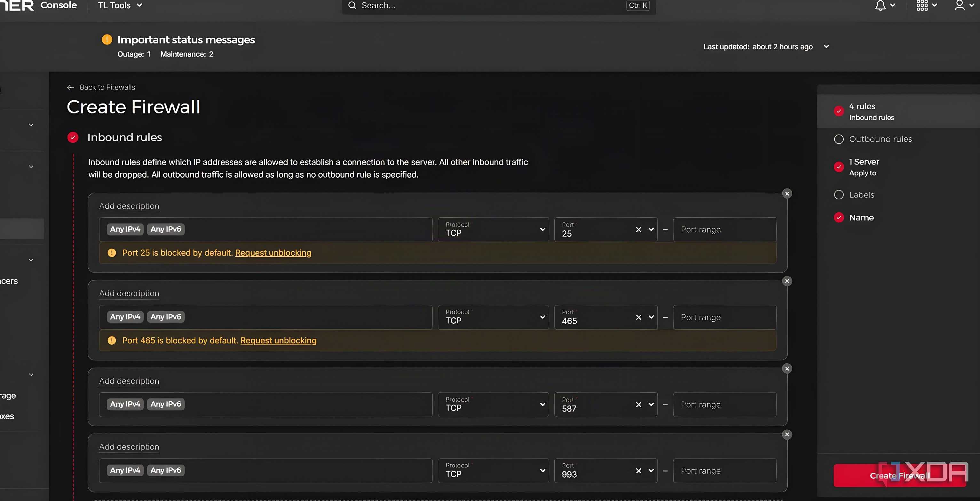Image resolution: width=980 pixels, height=501 pixels.
Task: Clear the port 587 value
Action: click(x=638, y=405)
